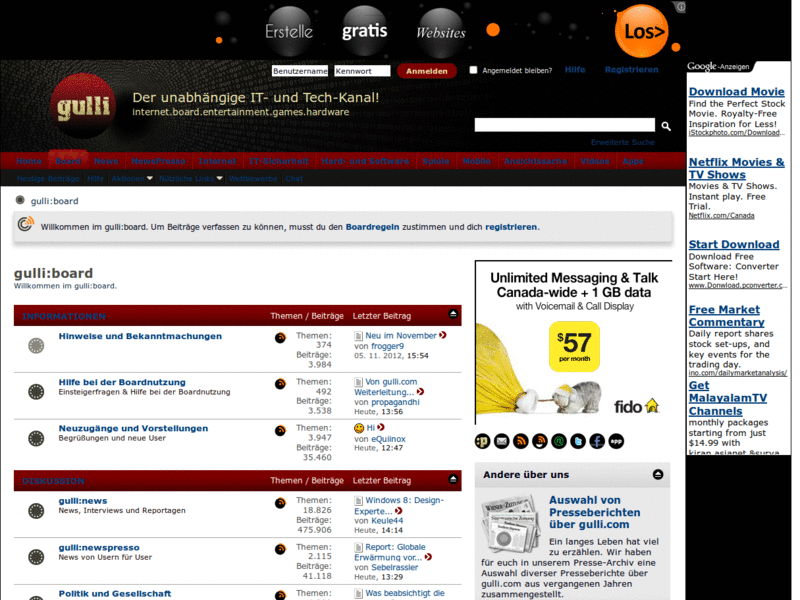Go to last post arrow after 'Neu im November'
Image resolution: width=800 pixels, height=600 pixels.
443,335
